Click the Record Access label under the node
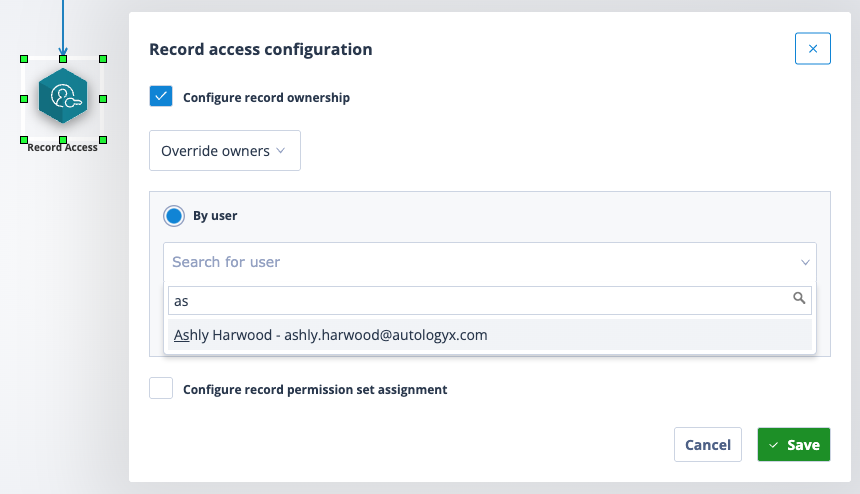Image resolution: width=860 pixels, height=494 pixels. (x=63, y=147)
